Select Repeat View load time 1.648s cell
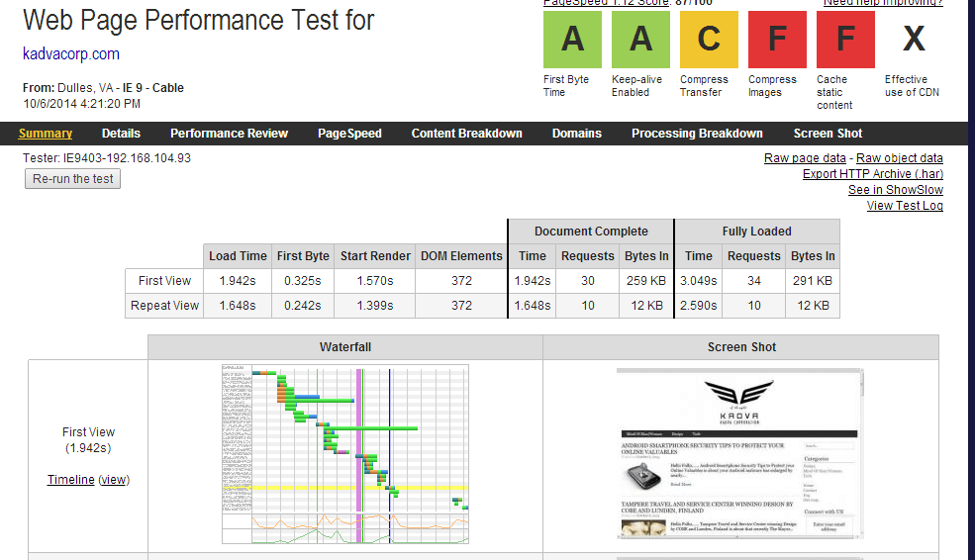975x560 pixels. click(238, 306)
